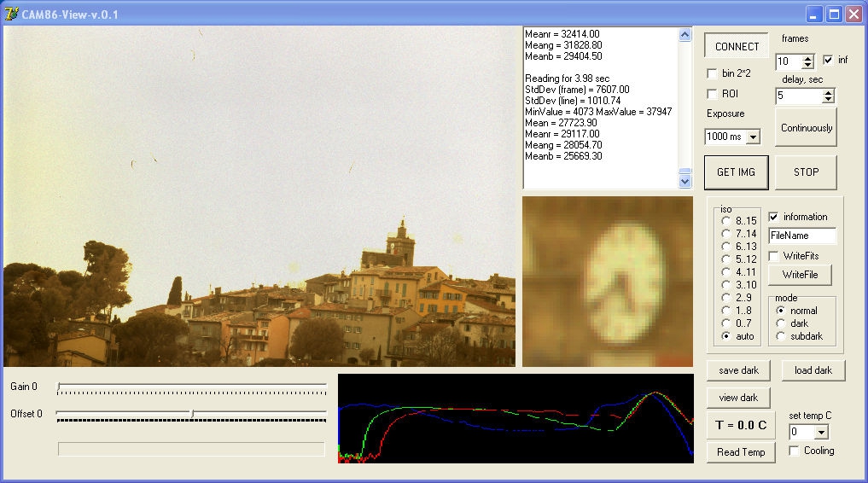
Task: Click log panel scroll up arrow
Action: (684, 35)
